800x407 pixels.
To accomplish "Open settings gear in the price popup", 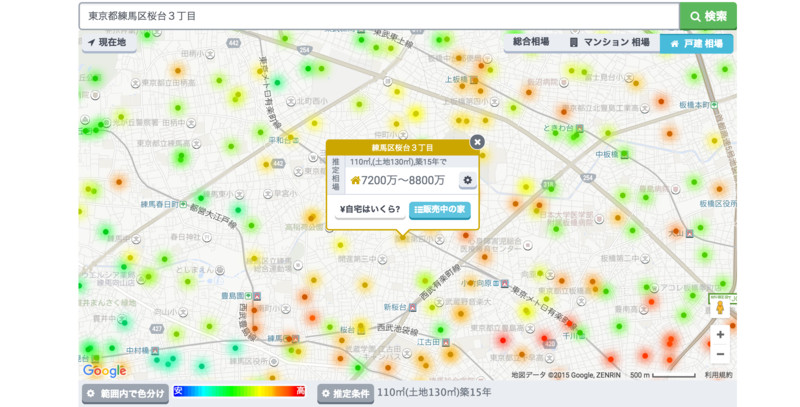I will click(x=467, y=180).
